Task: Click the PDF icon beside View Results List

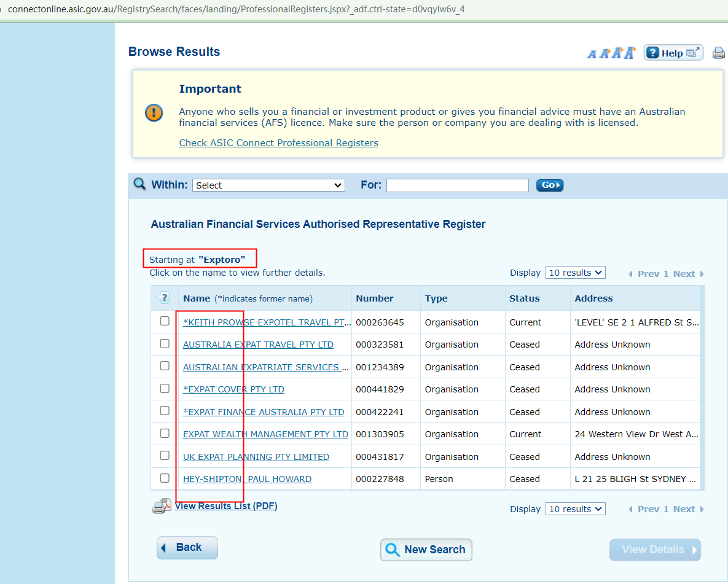Action: click(162, 506)
